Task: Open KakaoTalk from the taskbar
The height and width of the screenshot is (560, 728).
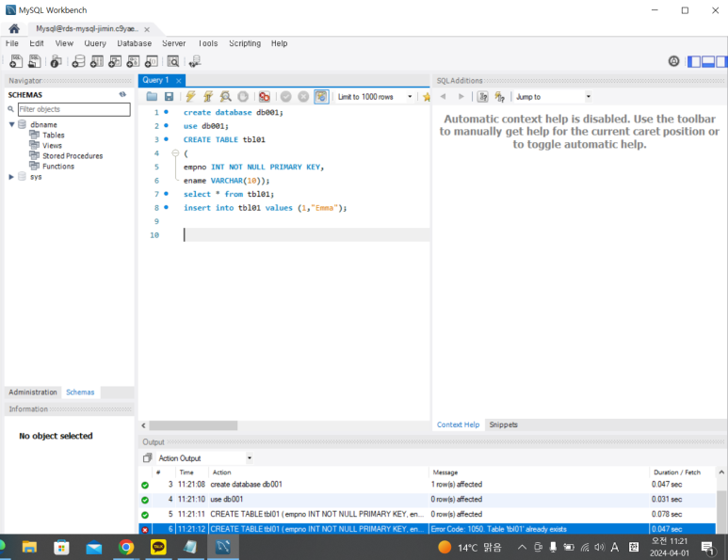Action: click(x=158, y=548)
